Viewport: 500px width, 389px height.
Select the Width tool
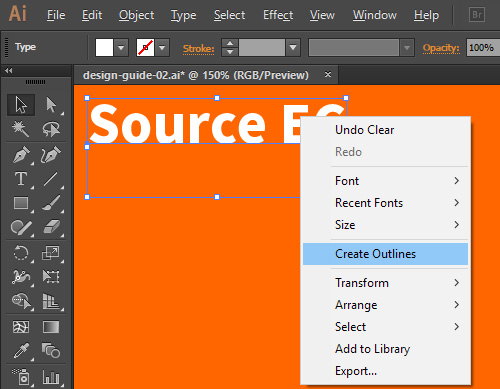click(21, 277)
